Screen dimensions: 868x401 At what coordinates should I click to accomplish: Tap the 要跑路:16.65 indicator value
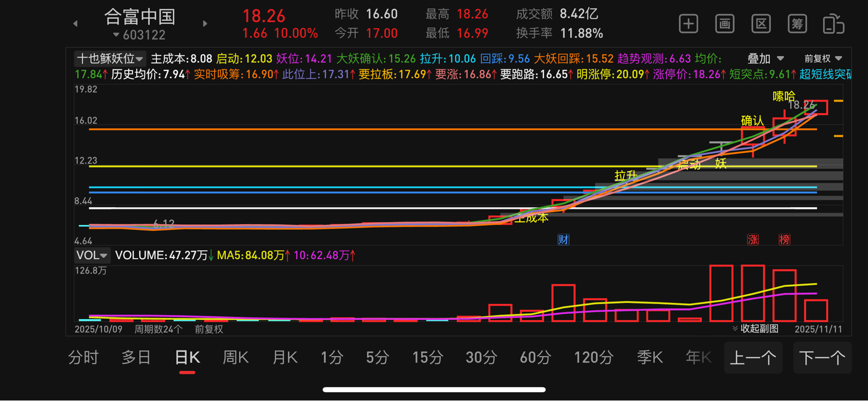[x=536, y=75]
